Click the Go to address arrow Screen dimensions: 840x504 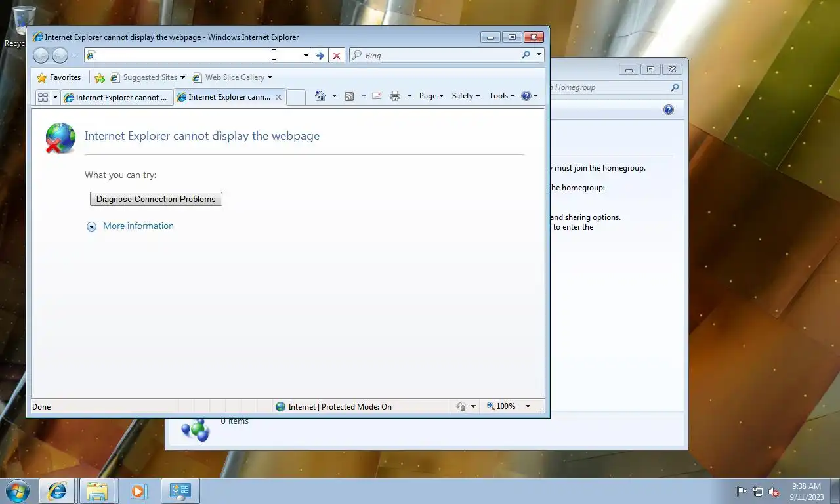(320, 56)
